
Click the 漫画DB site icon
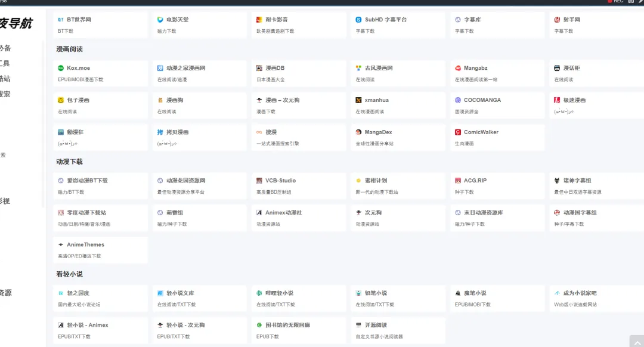(259, 68)
